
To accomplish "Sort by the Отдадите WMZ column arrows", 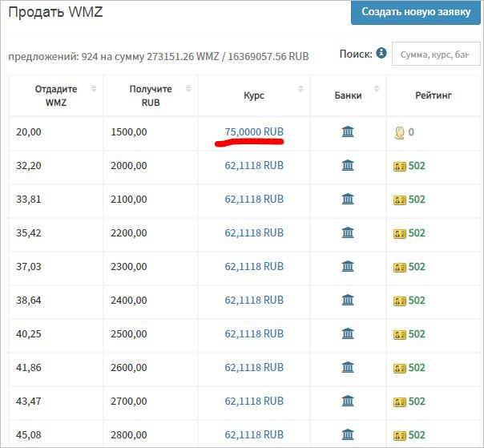I will point(94,89).
